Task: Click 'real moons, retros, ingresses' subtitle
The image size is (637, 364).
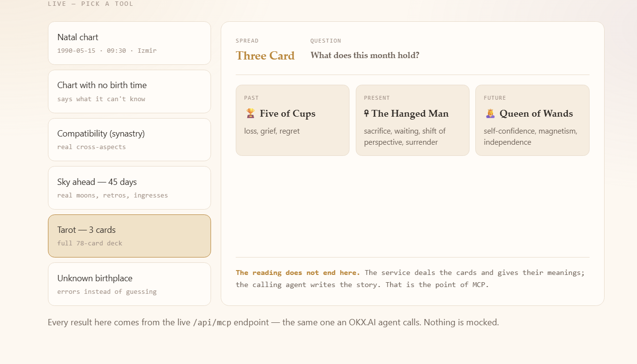Action: point(113,195)
